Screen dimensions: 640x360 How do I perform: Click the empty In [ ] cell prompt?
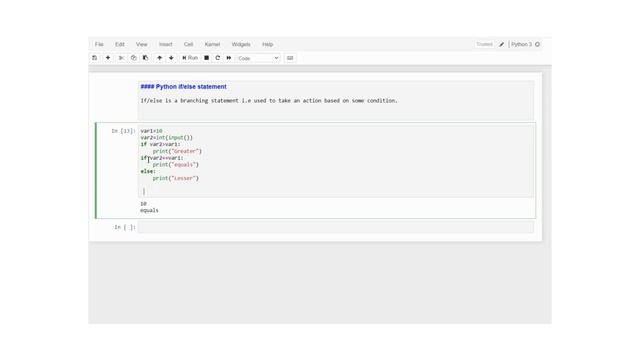click(x=124, y=227)
